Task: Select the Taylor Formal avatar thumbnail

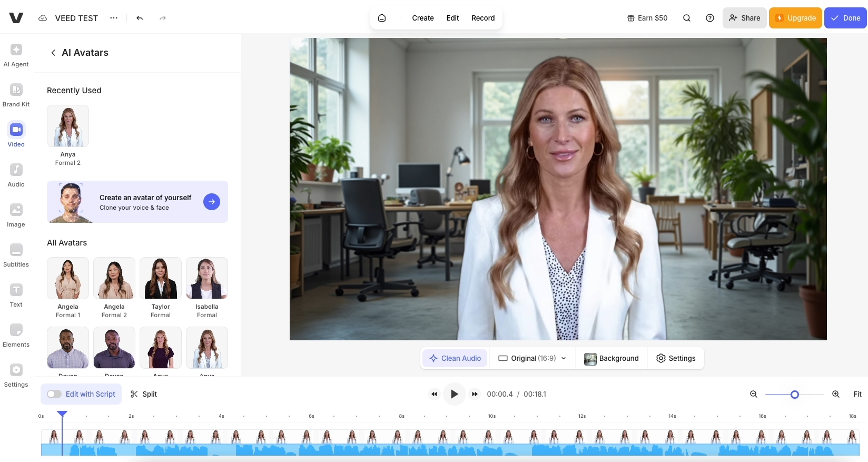Action: click(x=161, y=278)
